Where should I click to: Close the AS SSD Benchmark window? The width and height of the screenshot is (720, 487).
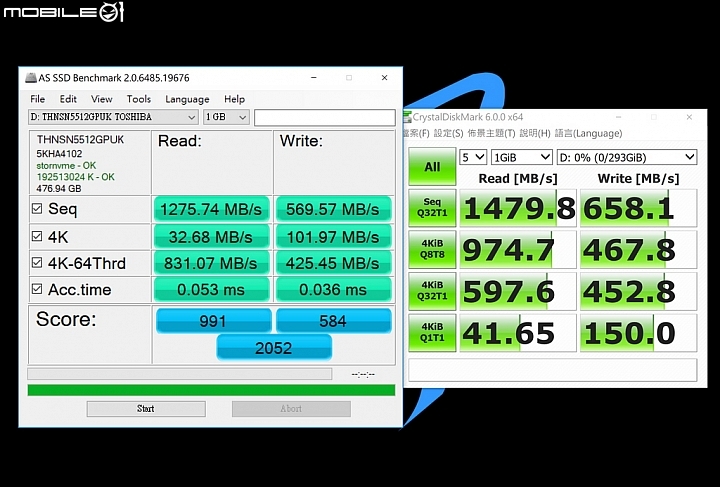384,78
